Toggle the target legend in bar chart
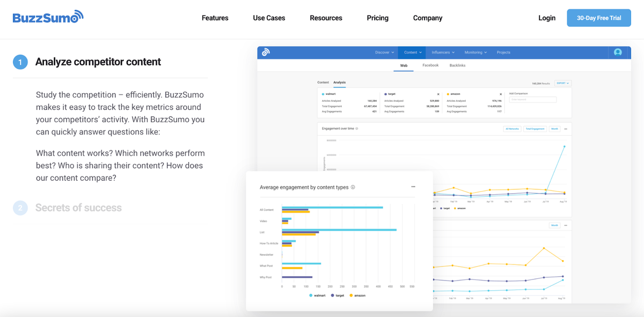The height and width of the screenshot is (317, 644). [338, 295]
